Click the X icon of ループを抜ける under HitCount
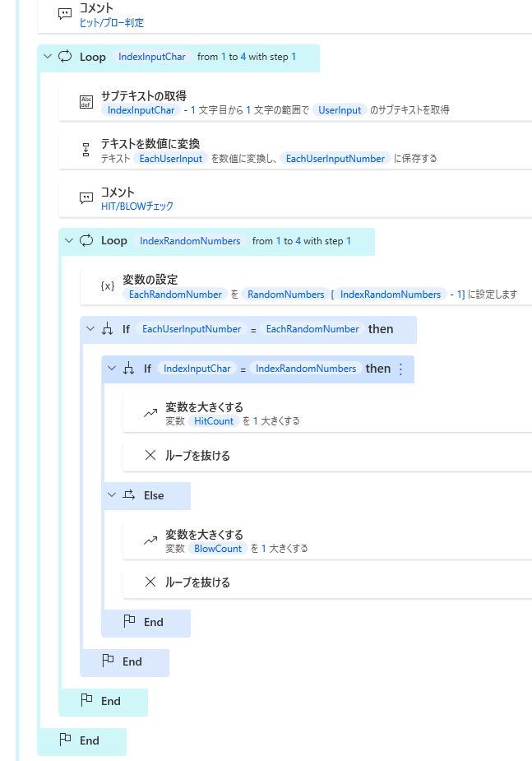Image resolution: width=532 pixels, height=761 pixels. [x=150, y=455]
